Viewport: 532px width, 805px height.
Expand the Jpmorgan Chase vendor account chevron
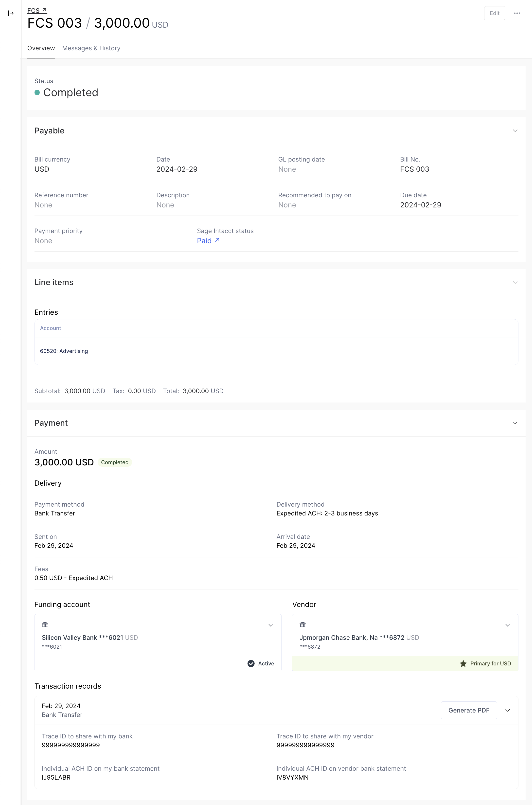[x=508, y=625]
